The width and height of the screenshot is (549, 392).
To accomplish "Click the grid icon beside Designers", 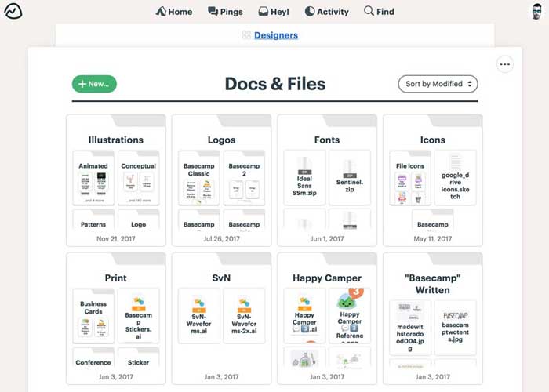I will point(246,35).
